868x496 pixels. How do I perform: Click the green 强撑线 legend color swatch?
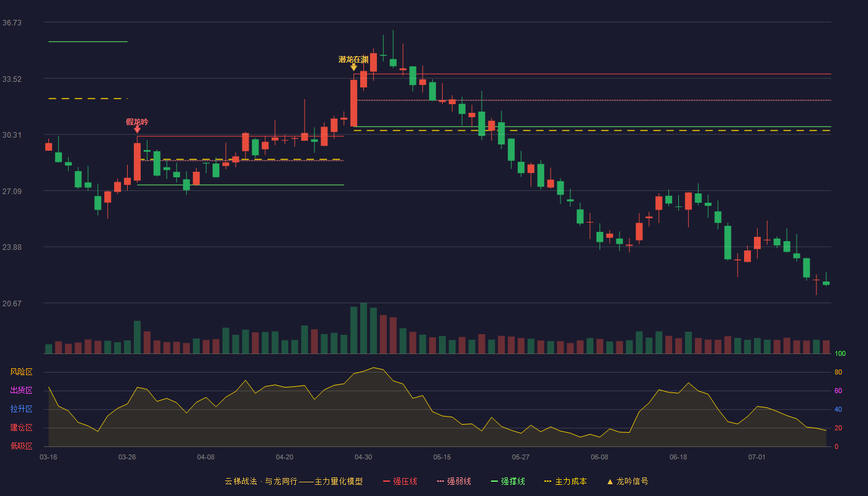tap(494, 481)
